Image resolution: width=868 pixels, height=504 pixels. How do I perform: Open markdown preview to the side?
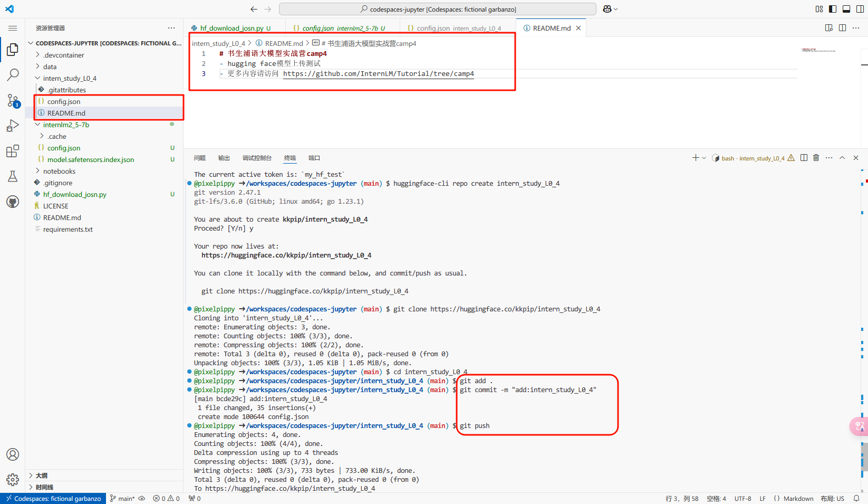(829, 28)
